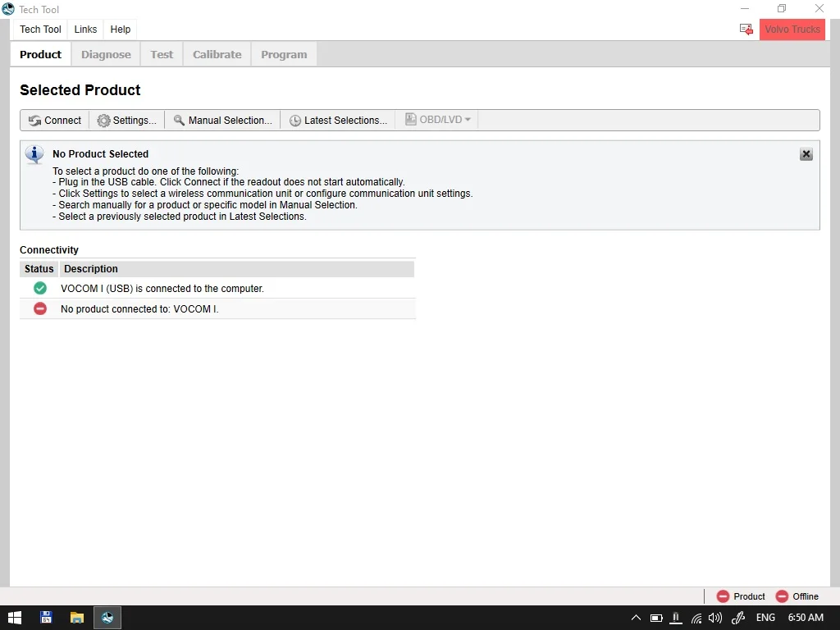Open the Windows Start menu
The image size is (840, 630).
click(15, 618)
